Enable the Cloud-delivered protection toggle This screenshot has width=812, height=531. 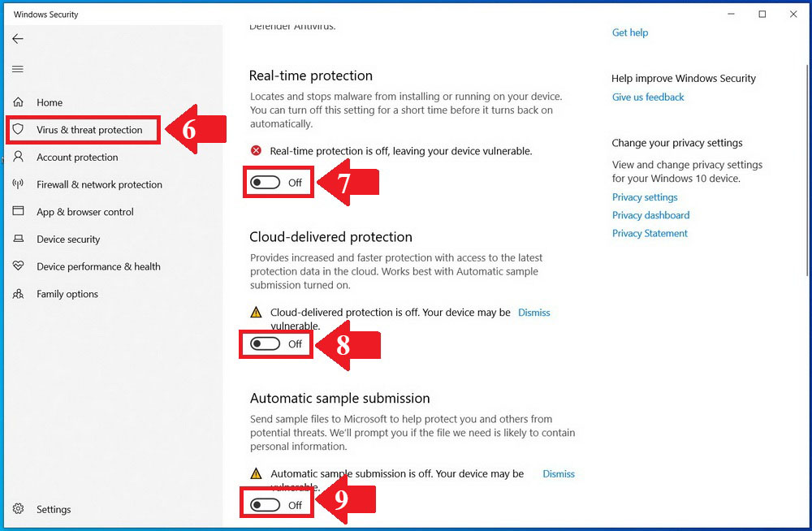click(266, 344)
